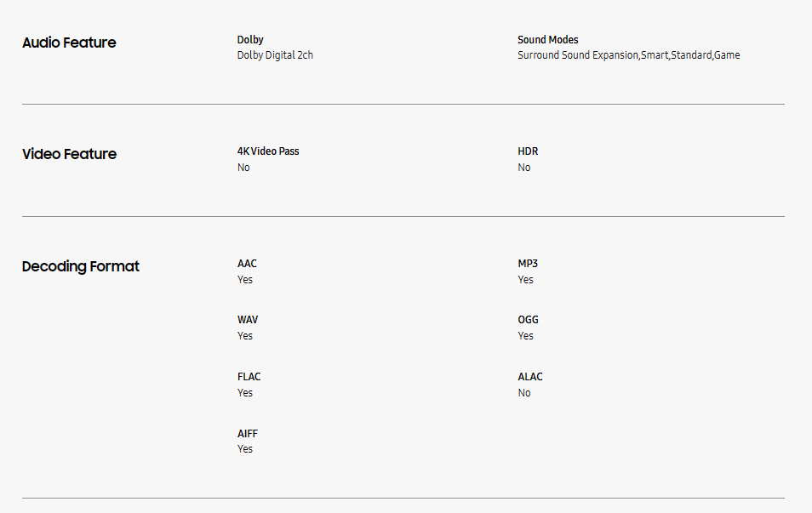Click the No value under 4K Video Pass
This screenshot has height=513, width=812.
(x=243, y=168)
